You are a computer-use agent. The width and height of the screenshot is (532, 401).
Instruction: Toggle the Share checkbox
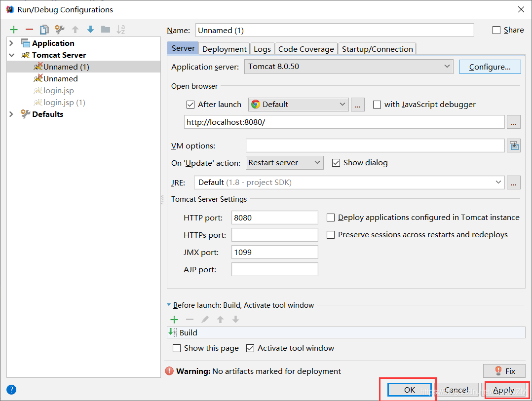click(496, 30)
